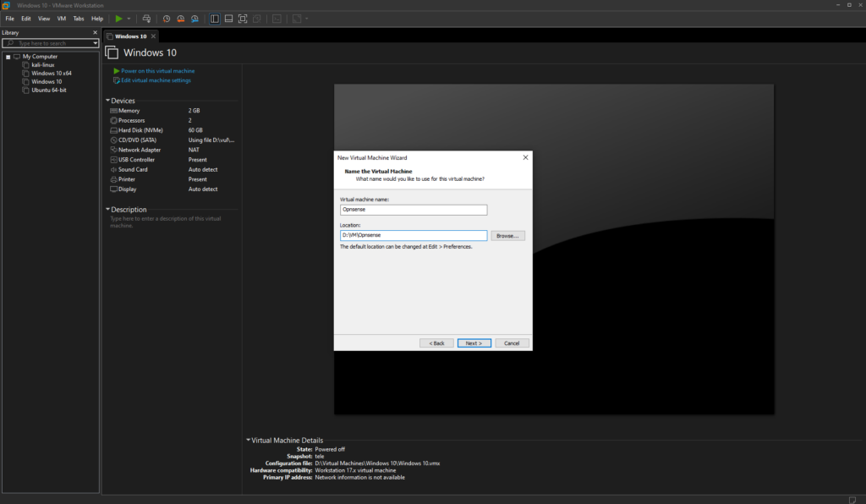Select Windows 10 VM in the Library tree
This screenshot has width=866, height=504.
pos(47,82)
